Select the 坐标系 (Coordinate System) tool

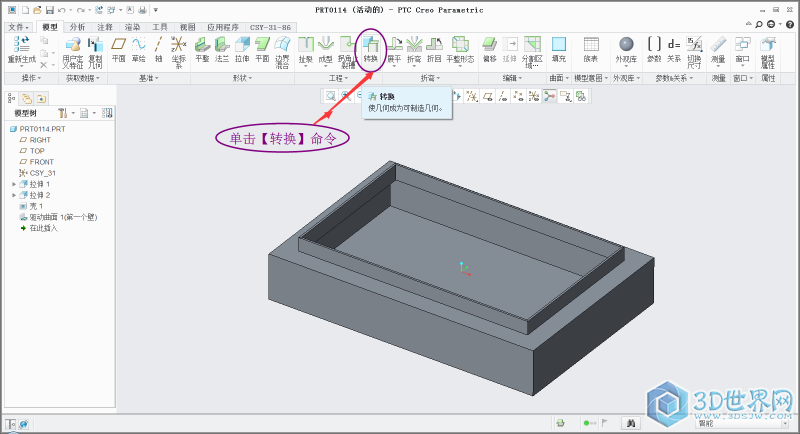[179, 52]
